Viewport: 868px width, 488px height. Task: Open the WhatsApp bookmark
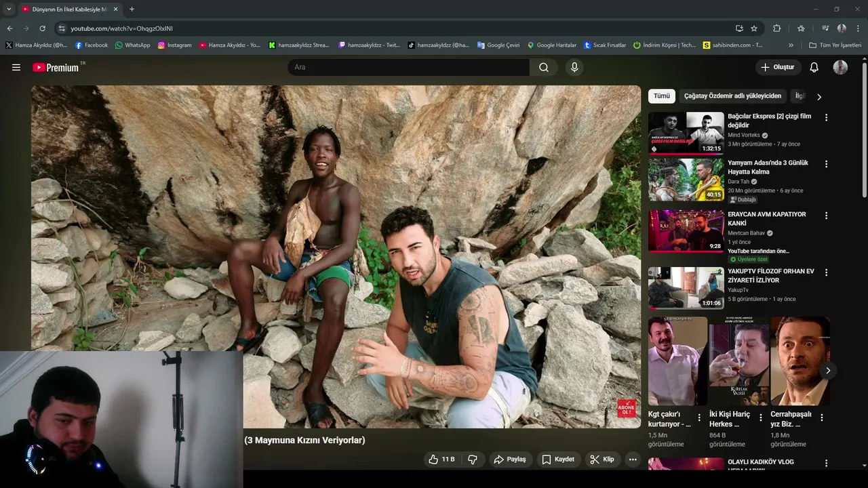133,45
